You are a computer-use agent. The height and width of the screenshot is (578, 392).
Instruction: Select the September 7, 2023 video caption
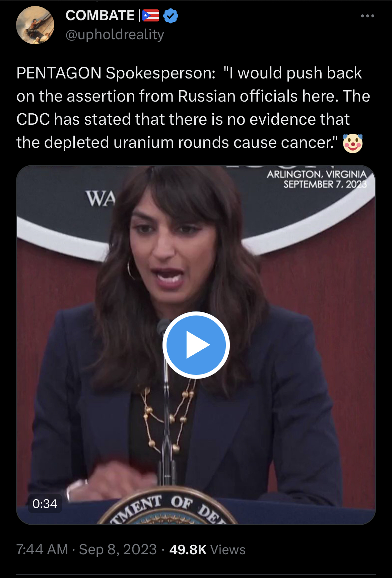(x=325, y=184)
